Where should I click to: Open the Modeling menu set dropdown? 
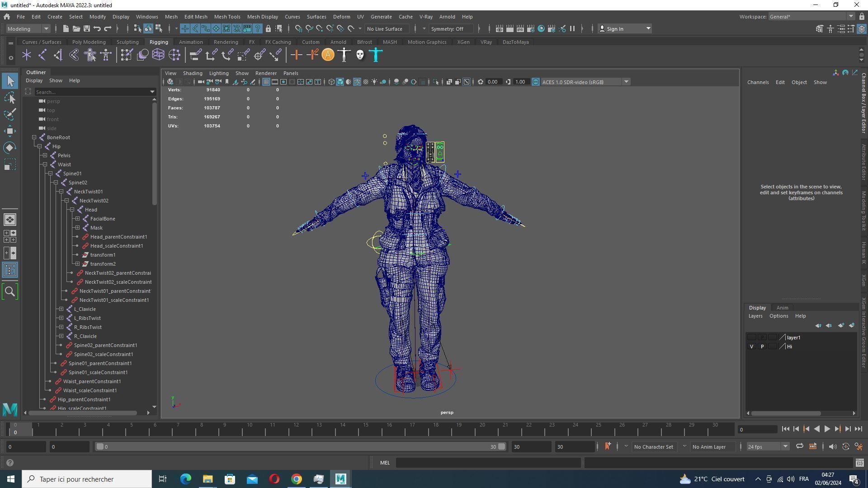pyautogui.click(x=28, y=28)
